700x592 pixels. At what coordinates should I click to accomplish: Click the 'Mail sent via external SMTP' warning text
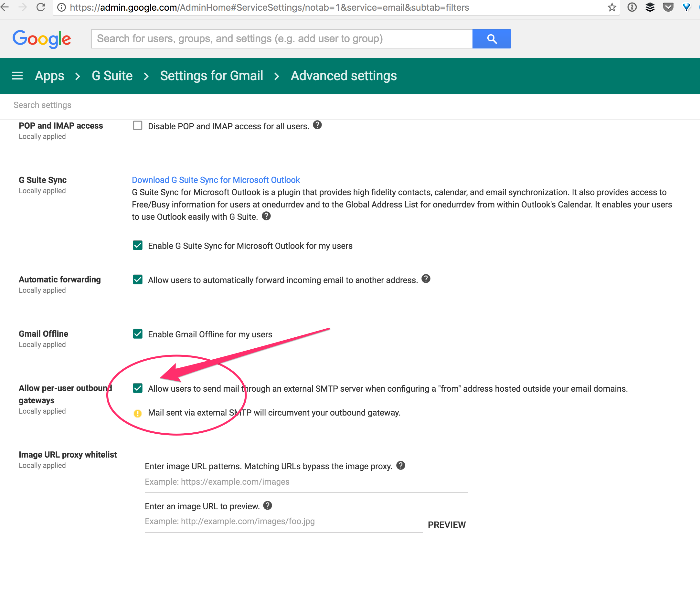(274, 413)
